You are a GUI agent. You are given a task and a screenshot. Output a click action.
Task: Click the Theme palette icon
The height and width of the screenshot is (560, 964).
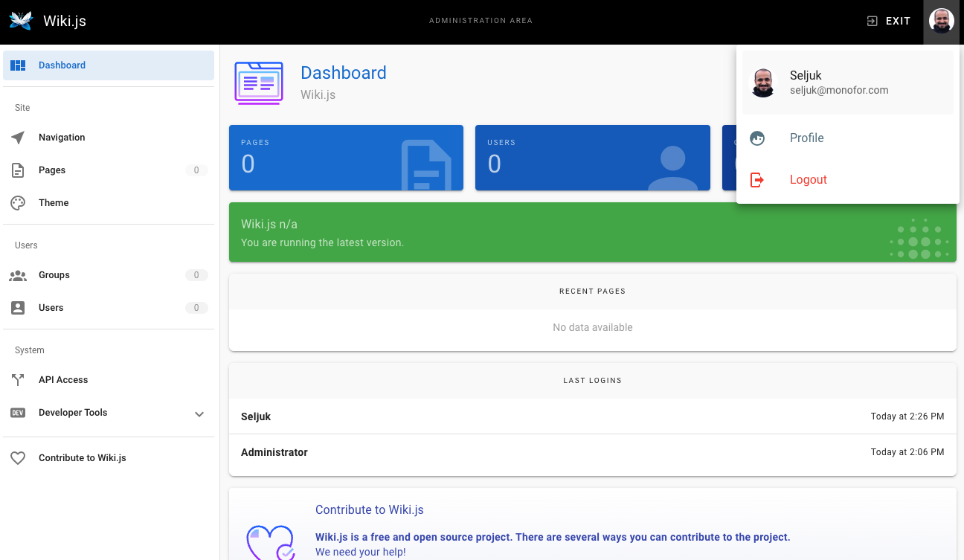(x=18, y=203)
